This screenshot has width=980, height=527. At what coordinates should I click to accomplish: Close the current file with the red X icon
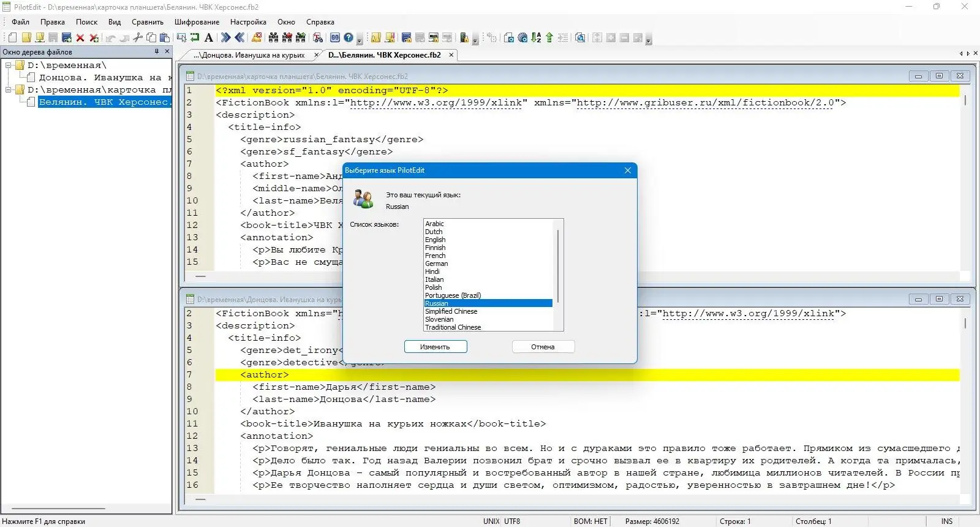tap(80, 38)
